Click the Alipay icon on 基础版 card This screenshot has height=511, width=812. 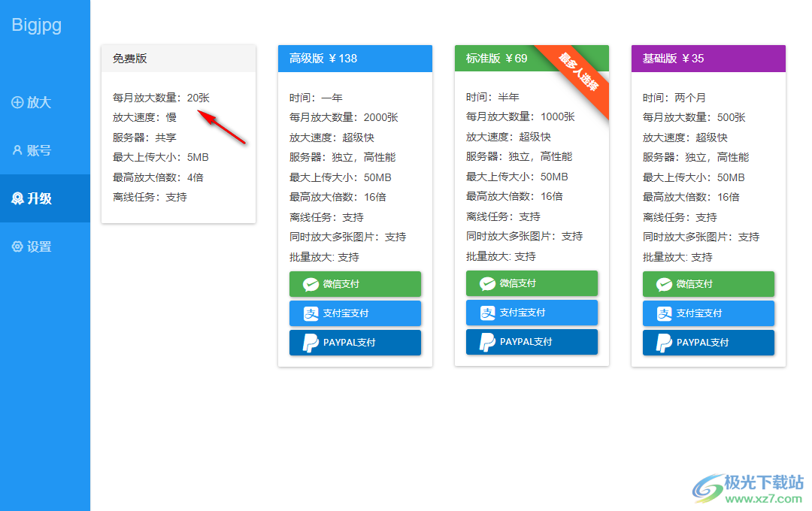tap(665, 313)
